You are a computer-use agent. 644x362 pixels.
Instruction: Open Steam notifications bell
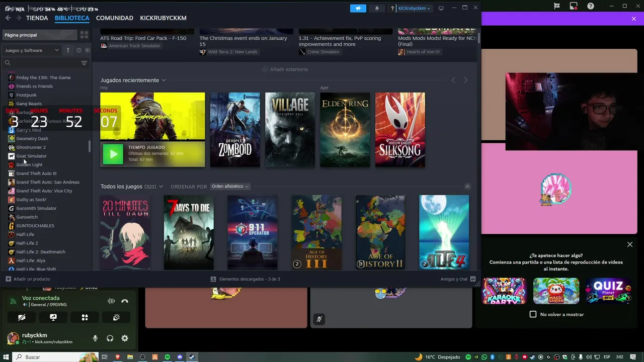[x=377, y=8]
